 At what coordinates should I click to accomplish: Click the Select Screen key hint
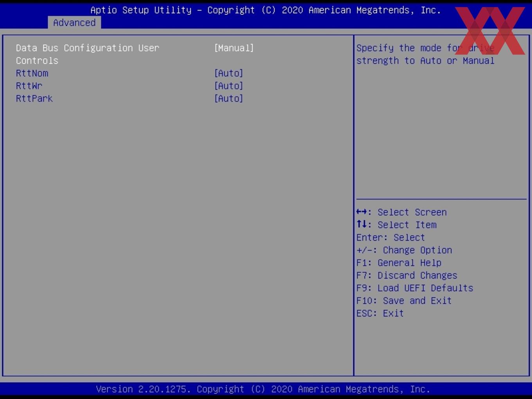(x=402, y=212)
